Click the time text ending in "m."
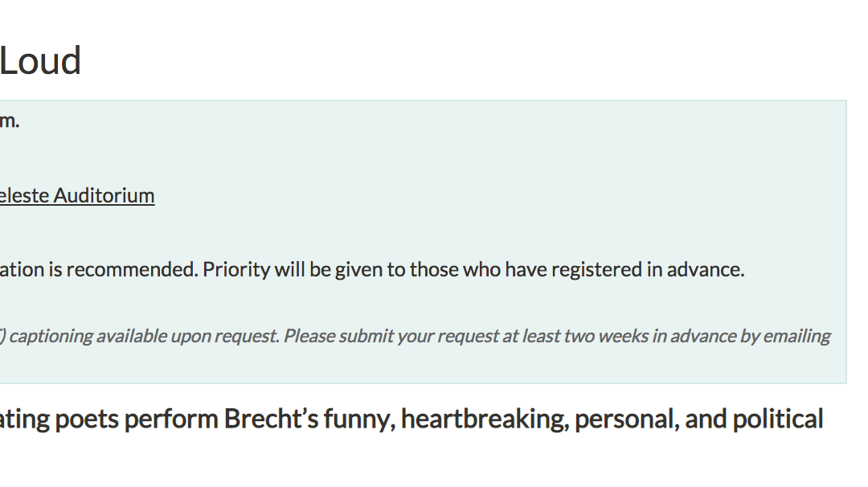 [x=10, y=121]
